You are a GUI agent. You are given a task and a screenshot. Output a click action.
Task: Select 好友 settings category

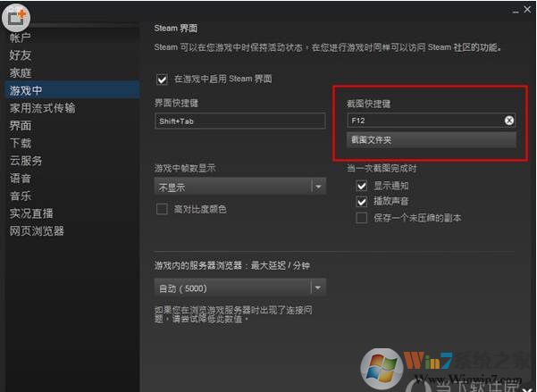click(x=21, y=55)
